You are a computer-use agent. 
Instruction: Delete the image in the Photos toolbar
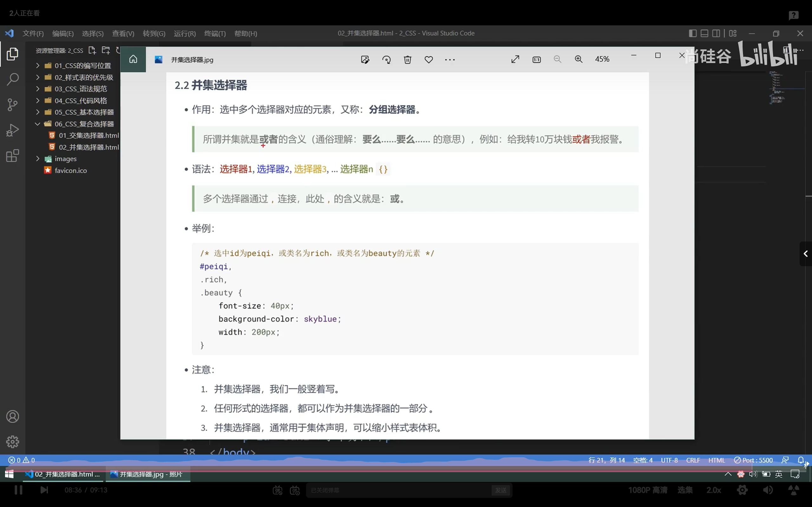407,59
